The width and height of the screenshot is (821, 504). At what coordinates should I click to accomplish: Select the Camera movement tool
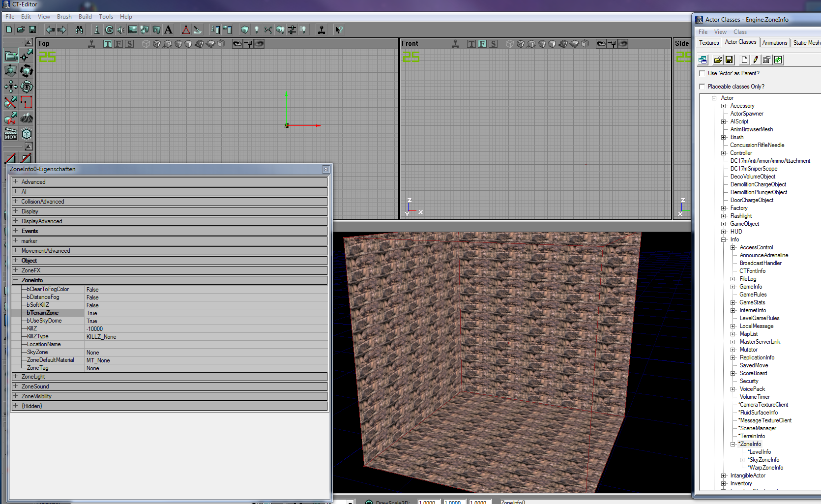[11, 56]
